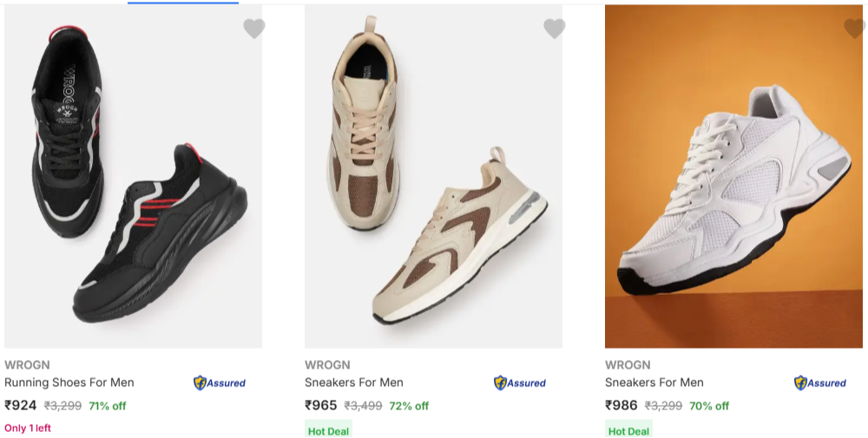Toggle wishlist heart on beige sneakers
Image resolution: width=868 pixels, height=438 pixels.
[554, 29]
